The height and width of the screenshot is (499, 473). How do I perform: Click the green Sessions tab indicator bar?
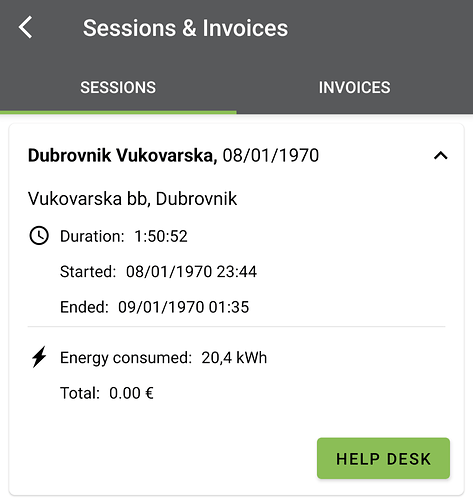(x=118, y=112)
